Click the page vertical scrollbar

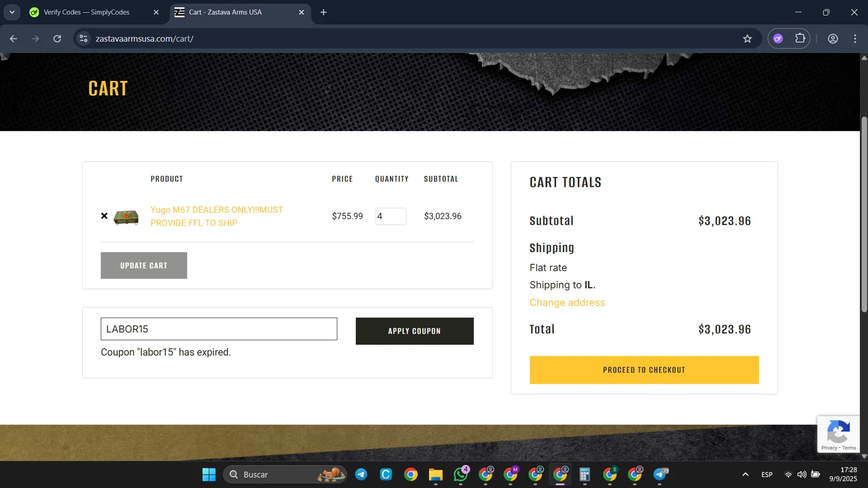[x=864, y=214]
